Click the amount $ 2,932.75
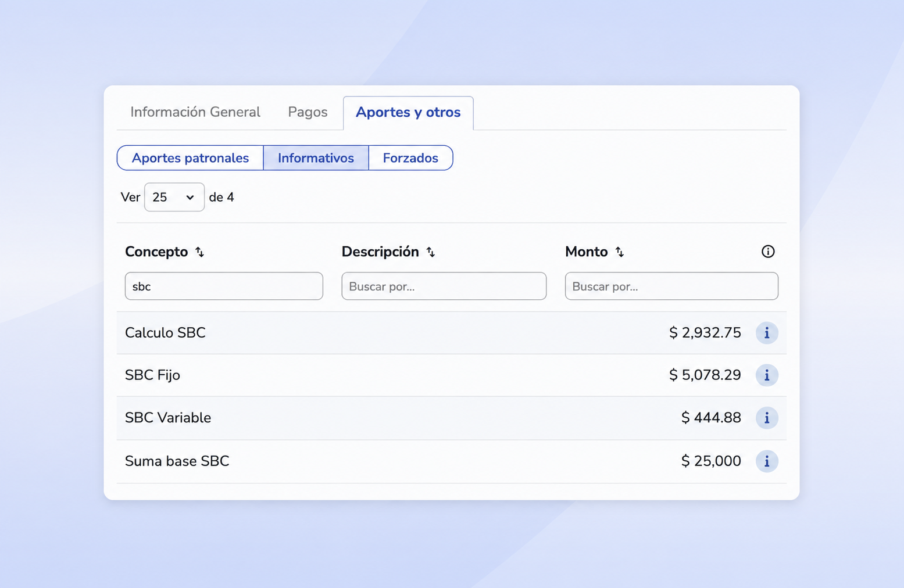Viewport: 904px width, 588px height. point(705,333)
